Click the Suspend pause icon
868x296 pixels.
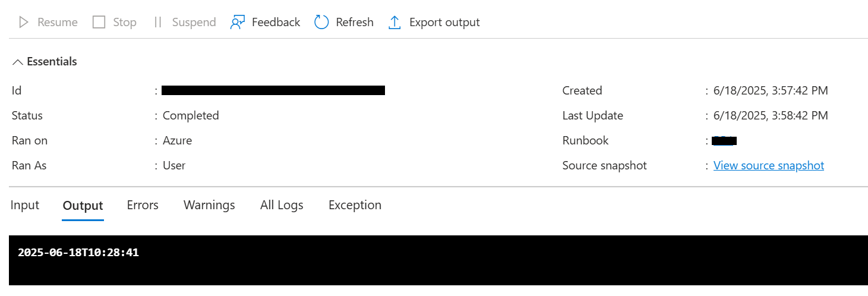(x=157, y=23)
